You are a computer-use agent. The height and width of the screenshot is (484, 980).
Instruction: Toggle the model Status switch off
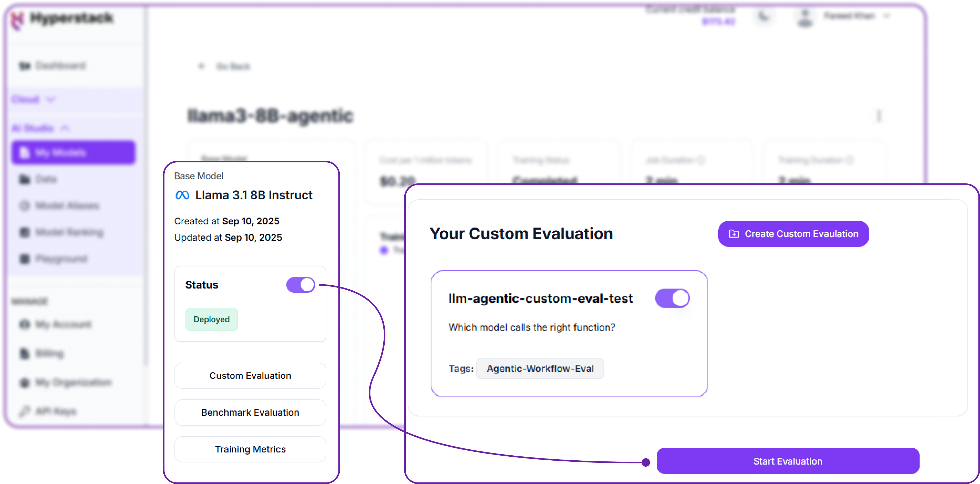pos(301,285)
